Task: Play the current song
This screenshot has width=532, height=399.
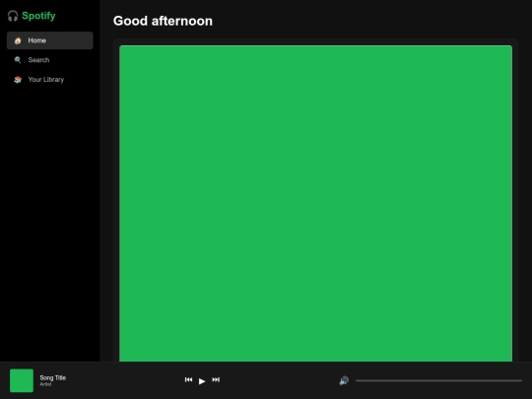Action: click(x=202, y=381)
